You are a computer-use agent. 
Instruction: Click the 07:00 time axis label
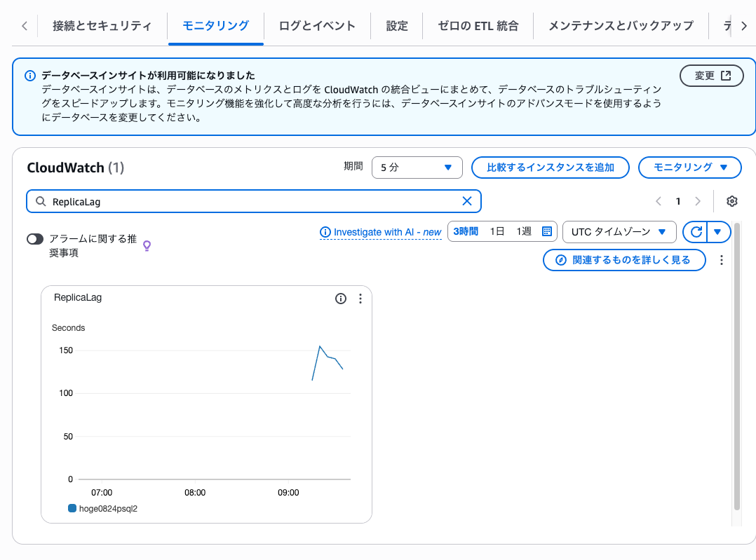pos(102,493)
